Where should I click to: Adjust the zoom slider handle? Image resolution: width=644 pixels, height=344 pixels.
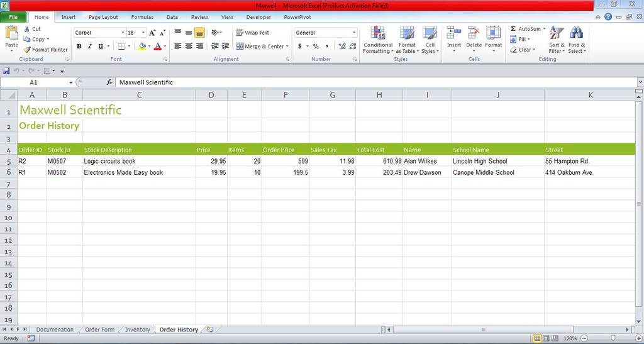[x=613, y=339]
